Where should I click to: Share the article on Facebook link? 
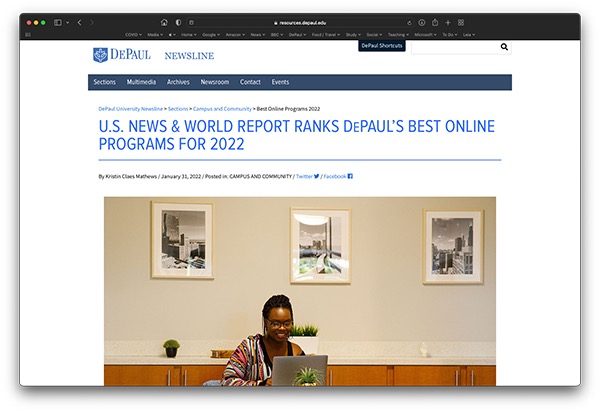pyautogui.click(x=335, y=176)
